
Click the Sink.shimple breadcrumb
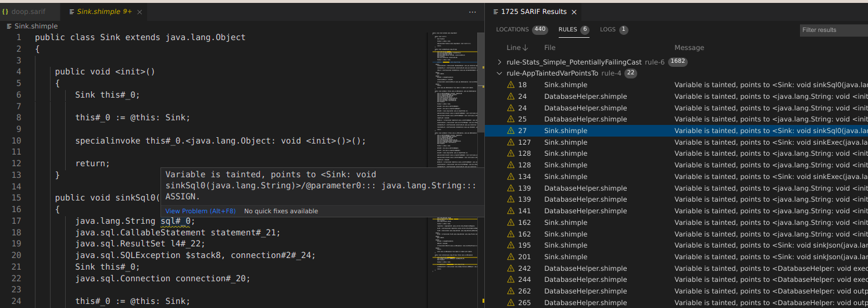point(36,26)
